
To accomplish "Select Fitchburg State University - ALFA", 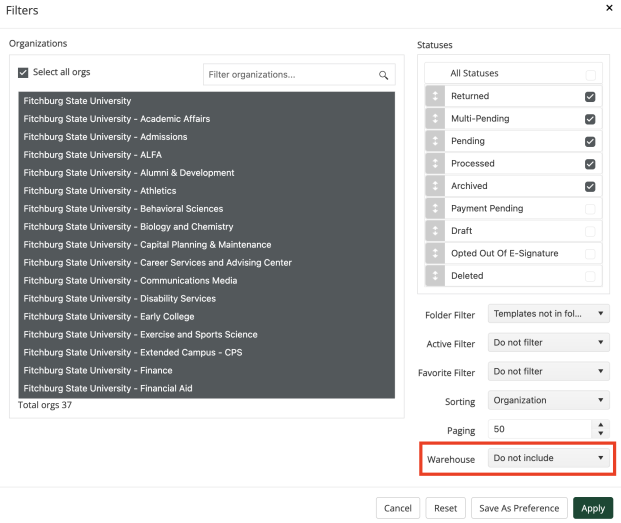I will tap(206, 155).
